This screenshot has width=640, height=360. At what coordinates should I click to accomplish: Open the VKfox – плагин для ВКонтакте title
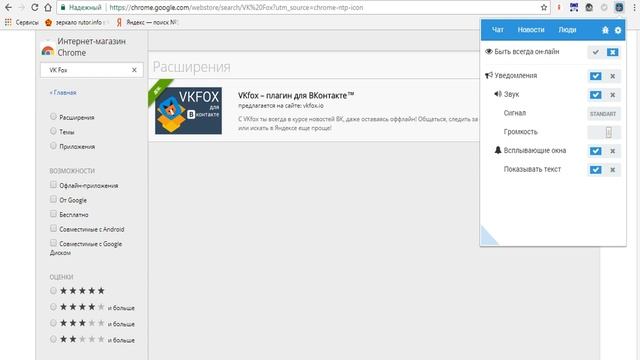point(296,96)
